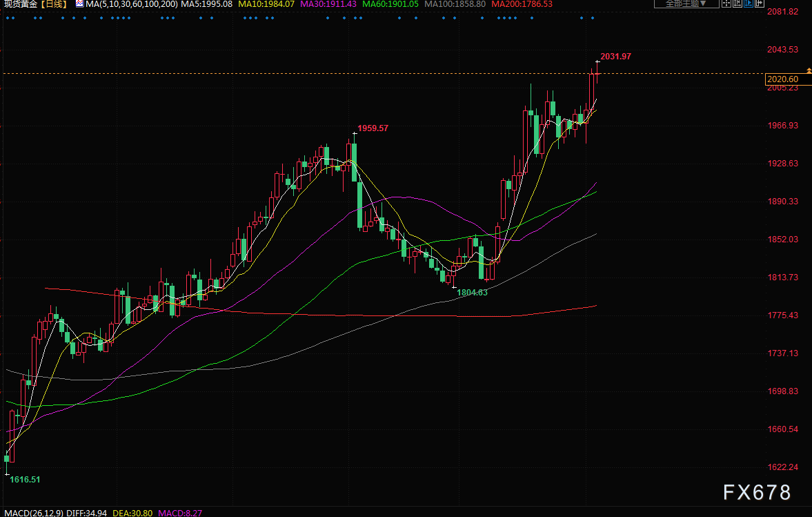Click the horizontal stretch arrows icon
The height and width of the screenshot is (517, 812).
click(759, 3)
